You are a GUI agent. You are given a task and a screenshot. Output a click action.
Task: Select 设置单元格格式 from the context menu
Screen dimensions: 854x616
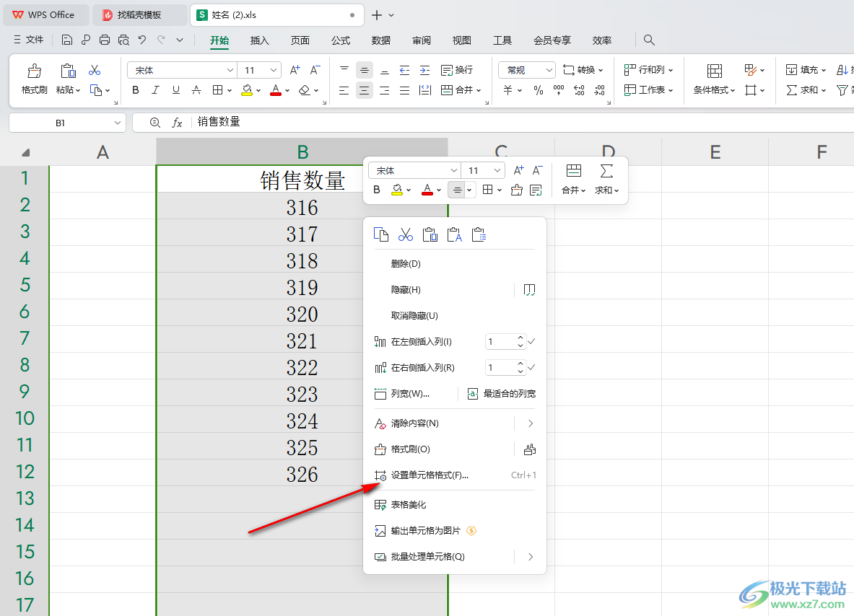(x=430, y=475)
